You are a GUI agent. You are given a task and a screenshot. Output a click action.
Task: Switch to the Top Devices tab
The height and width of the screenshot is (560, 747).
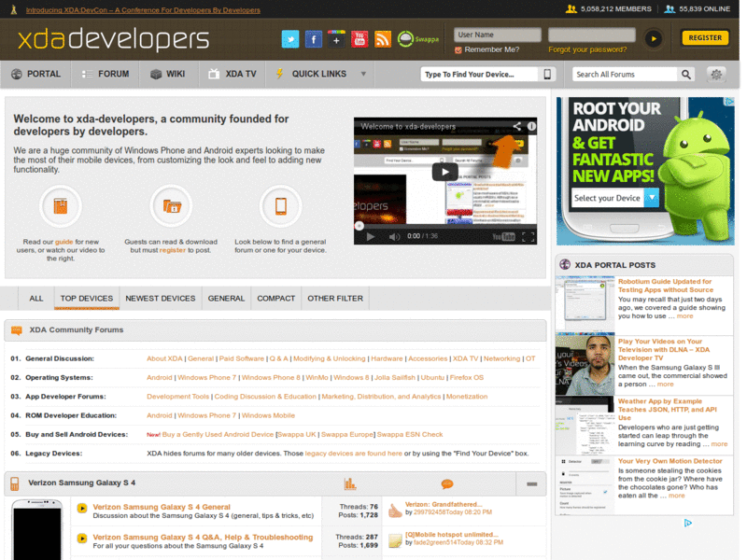87,298
